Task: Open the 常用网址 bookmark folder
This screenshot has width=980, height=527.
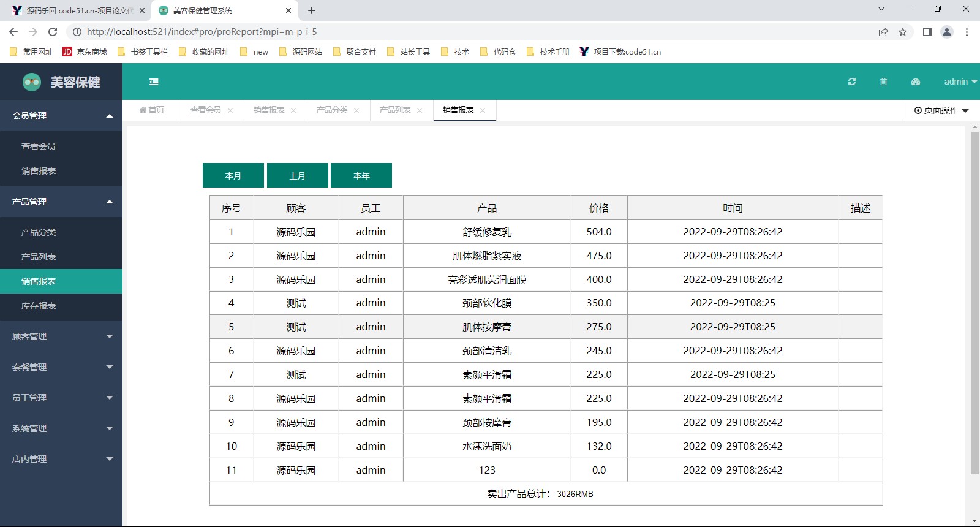Action: pyautogui.click(x=31, y=51)
